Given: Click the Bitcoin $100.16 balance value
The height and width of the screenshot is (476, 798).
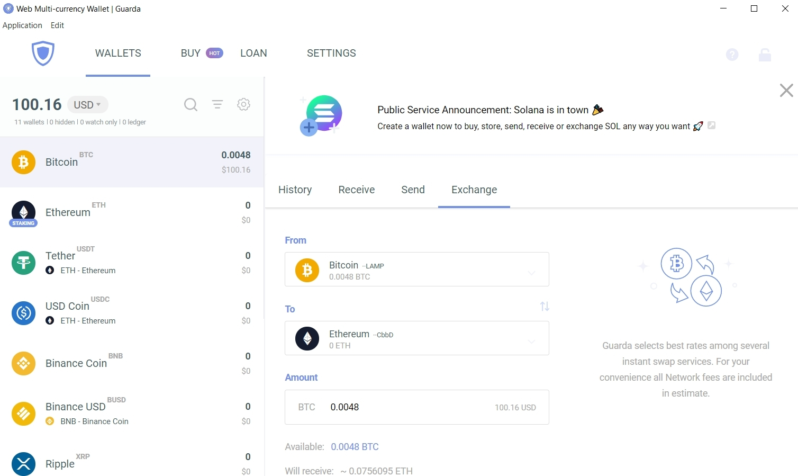Looking at the screenshot, I should pos(236,170).
